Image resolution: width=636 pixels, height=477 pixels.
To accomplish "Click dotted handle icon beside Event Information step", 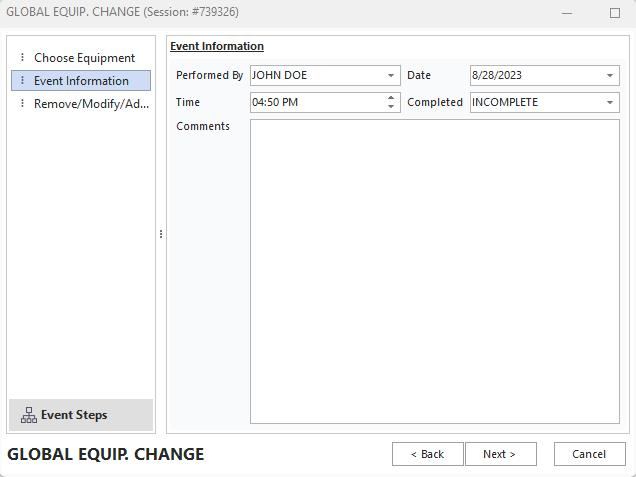I will click(22, 80).
